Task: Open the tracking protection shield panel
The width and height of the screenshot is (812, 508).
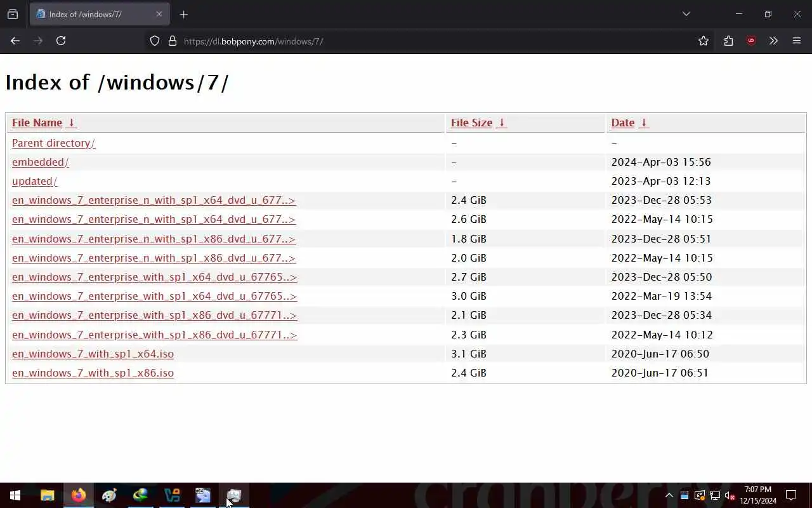Action: (x=155, y=41)
